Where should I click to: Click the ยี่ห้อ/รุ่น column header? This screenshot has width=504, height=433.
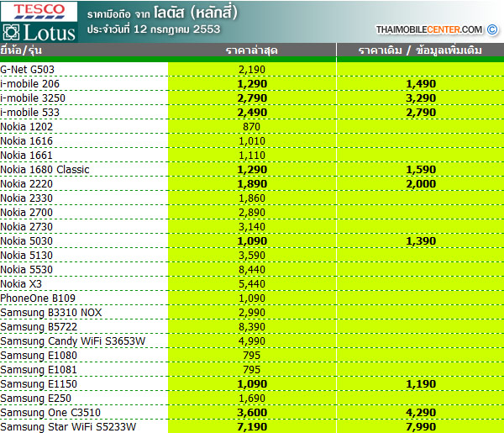click(x=21, y=50)
